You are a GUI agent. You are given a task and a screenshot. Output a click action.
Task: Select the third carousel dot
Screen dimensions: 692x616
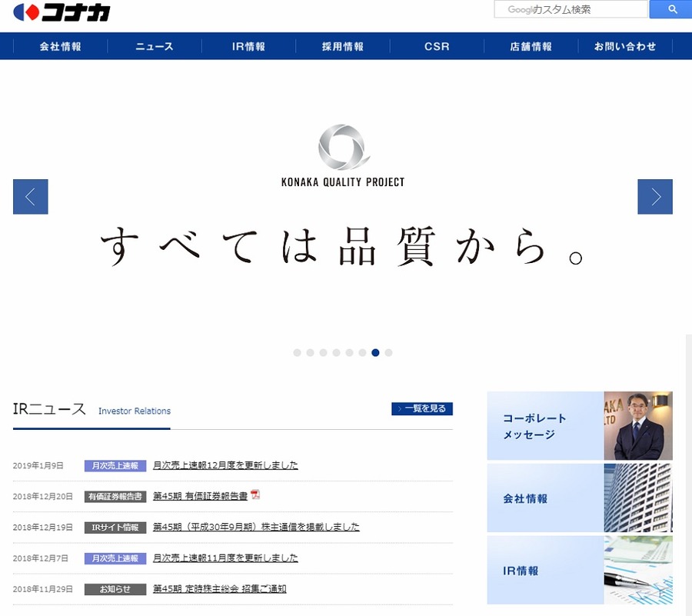pos(323,352)
